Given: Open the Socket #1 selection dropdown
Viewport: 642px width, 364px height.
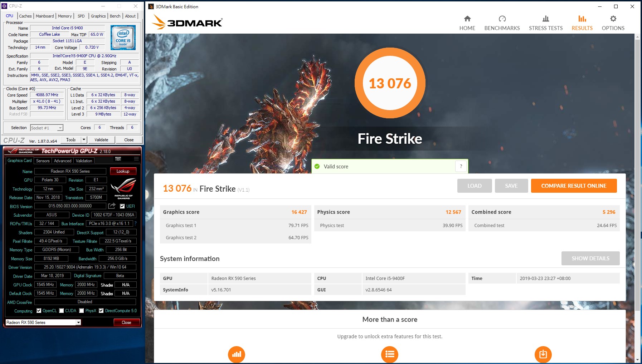Looking at the screenshot, I should (47, 128).
